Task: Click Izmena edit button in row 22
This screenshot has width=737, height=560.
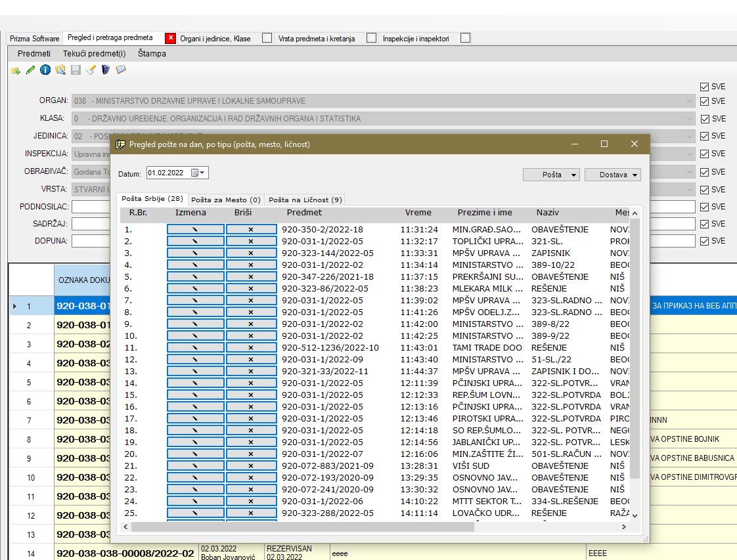Action: pyautogui.click(x=195, y=478)
